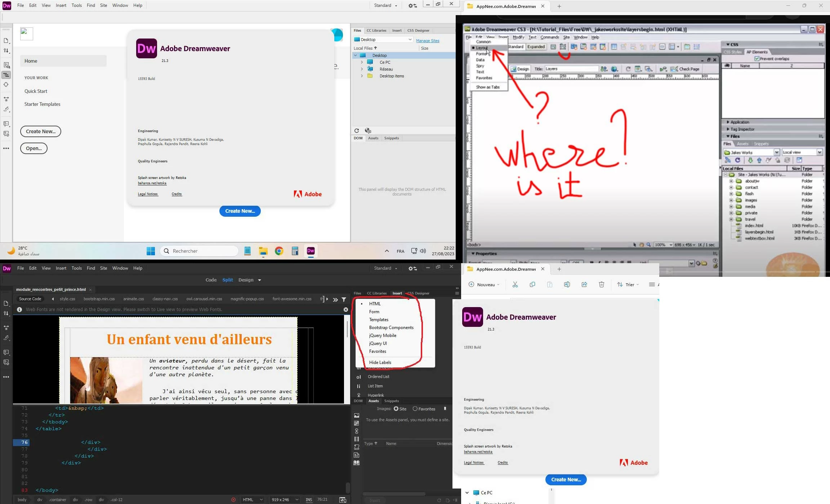830x504 pixels.
Task: Open Dreamweaver from the Windows taskbar
Action: click(311, 251)
